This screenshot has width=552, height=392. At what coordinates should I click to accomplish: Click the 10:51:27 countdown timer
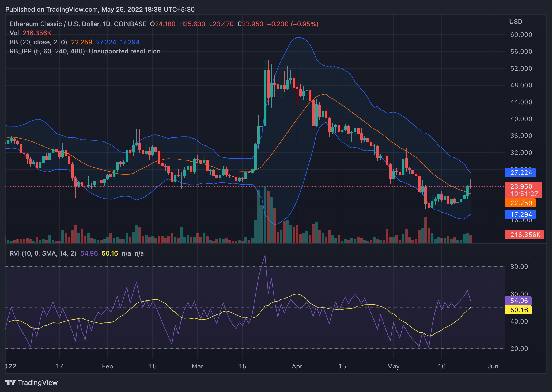524,193
